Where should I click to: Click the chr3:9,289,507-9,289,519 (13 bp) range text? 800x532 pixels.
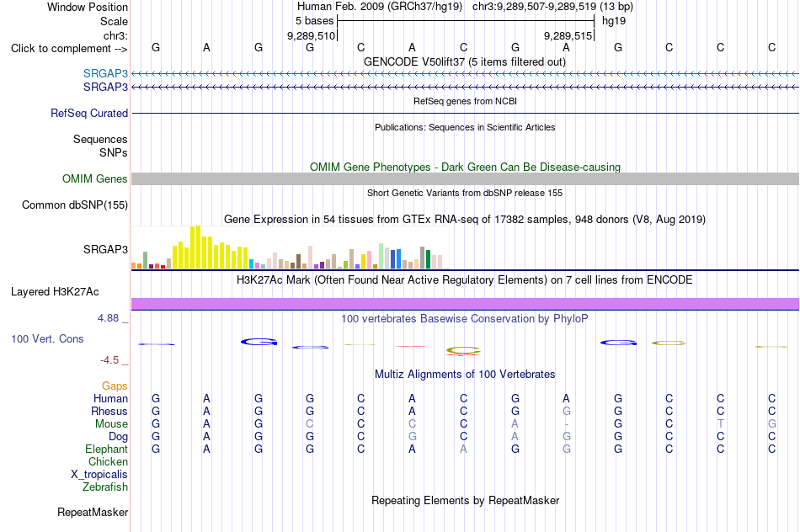pos(552,7)
